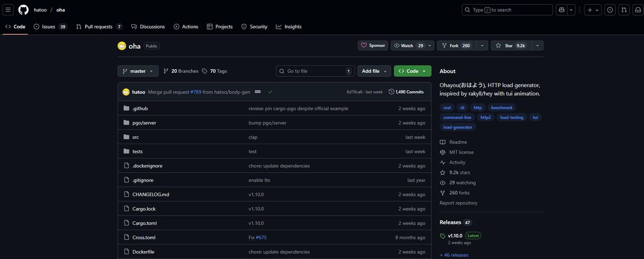Screen dimensions: 644x259
Task: Click the MIT license scale icon
Action: (443, 152)
